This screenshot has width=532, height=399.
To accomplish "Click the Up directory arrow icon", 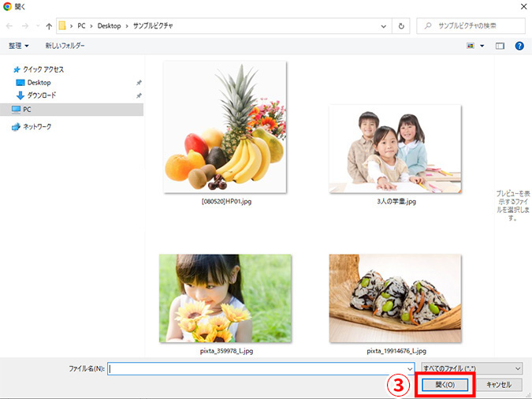I will point(49,26).
